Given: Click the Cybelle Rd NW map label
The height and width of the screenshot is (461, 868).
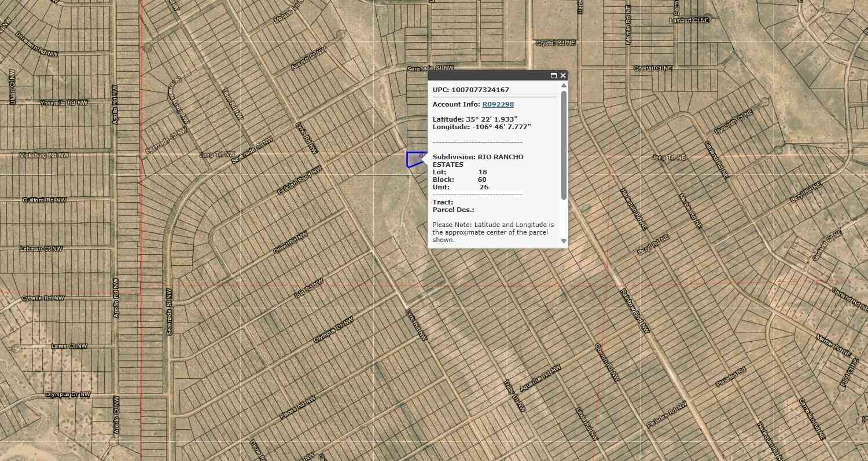Looking at the screenshot, I should coord(43,298).
